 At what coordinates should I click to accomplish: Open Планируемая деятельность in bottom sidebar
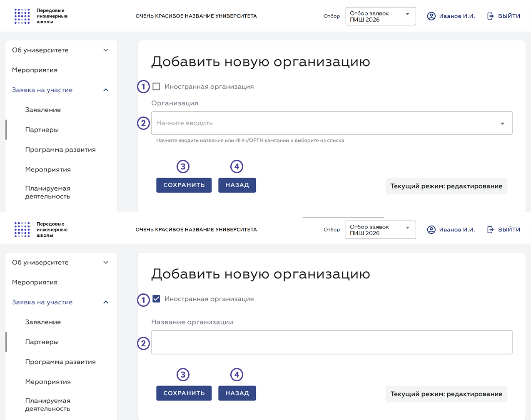pos(47,405)
